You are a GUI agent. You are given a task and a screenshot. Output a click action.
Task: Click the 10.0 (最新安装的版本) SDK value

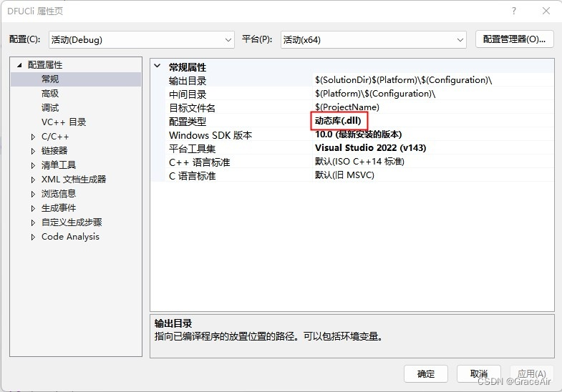coord(359,134)
